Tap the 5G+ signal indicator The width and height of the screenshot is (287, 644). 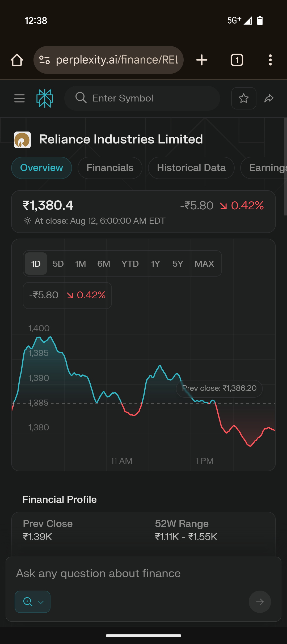tap(240, 20)
